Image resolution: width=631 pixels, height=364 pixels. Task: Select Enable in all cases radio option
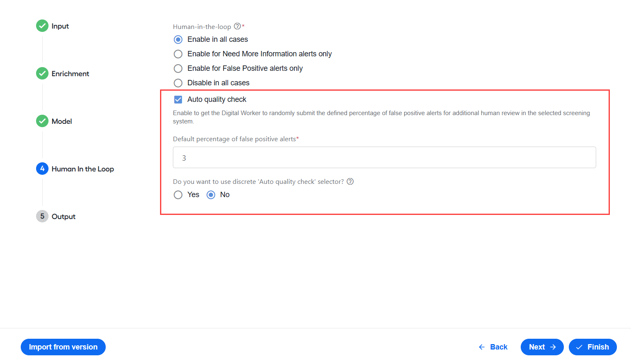(178, 39)
